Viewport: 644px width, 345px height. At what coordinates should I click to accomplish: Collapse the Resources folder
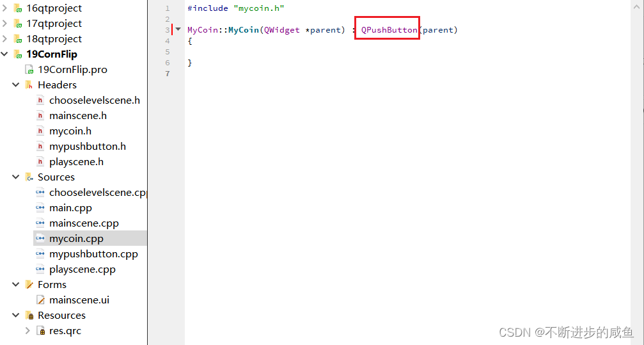pos(16,316)
